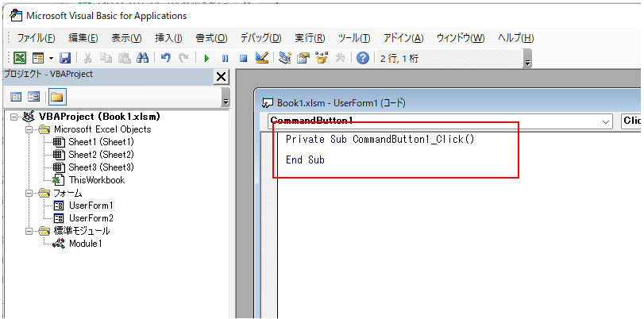The height and width of the screenshot is (319, 644).
Task: Open standard toolbar options overflow arrow
Action: (527, 59)
